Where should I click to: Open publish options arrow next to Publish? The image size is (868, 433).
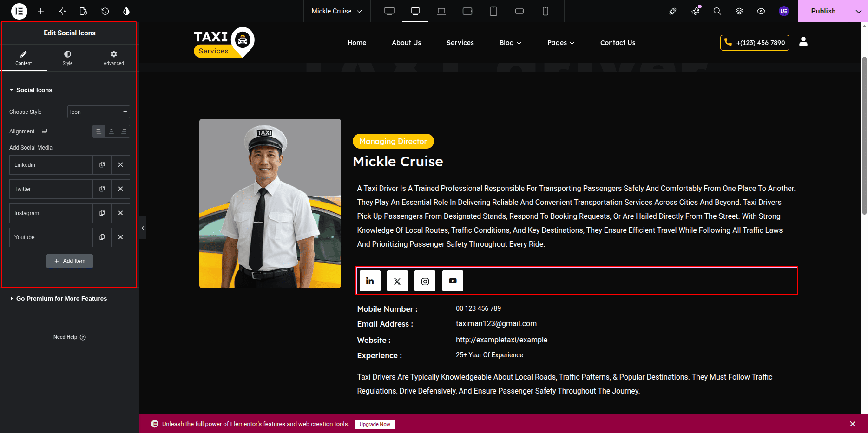tap(858, 11)
